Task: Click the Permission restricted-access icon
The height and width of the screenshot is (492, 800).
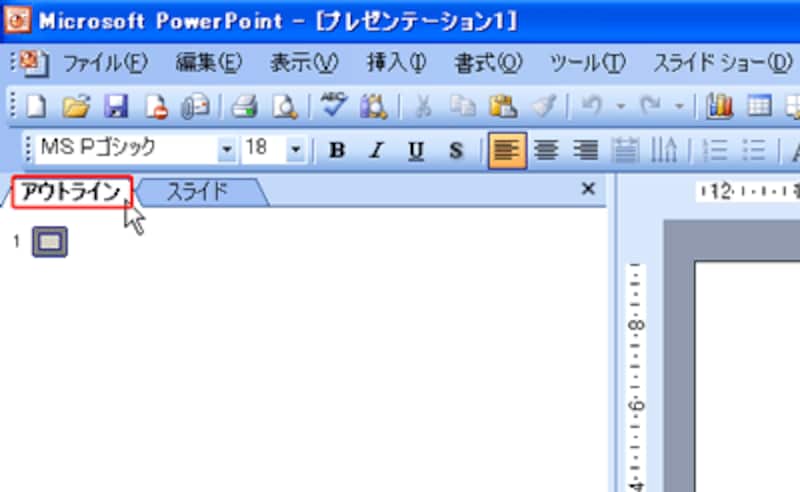Action: point(156,107)
